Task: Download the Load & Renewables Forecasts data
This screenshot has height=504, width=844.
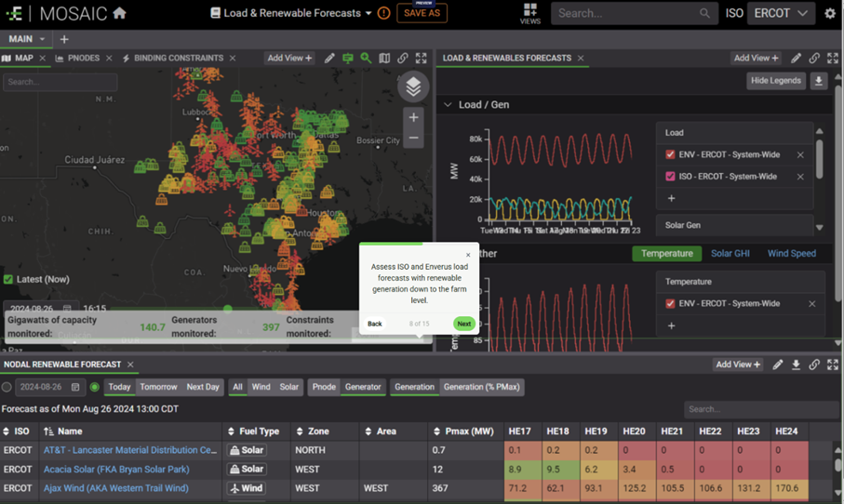Action: tap(819, 81)
